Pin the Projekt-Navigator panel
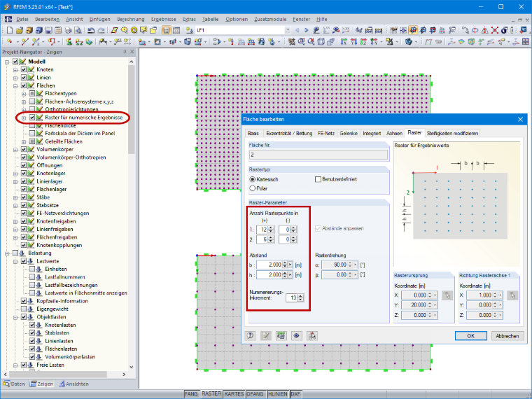This screenshot has height=399, width=532. 125,52
